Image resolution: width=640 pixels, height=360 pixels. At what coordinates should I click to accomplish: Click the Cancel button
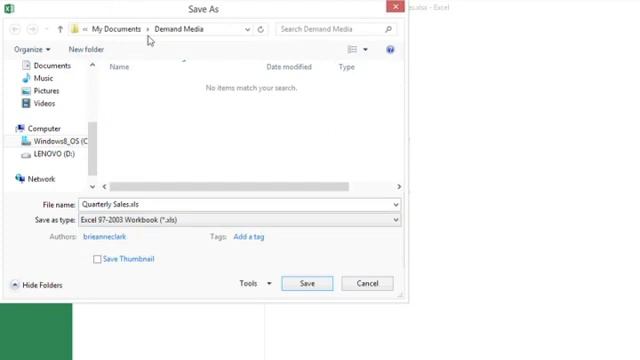pyautogui.click(x=367, y=283)
